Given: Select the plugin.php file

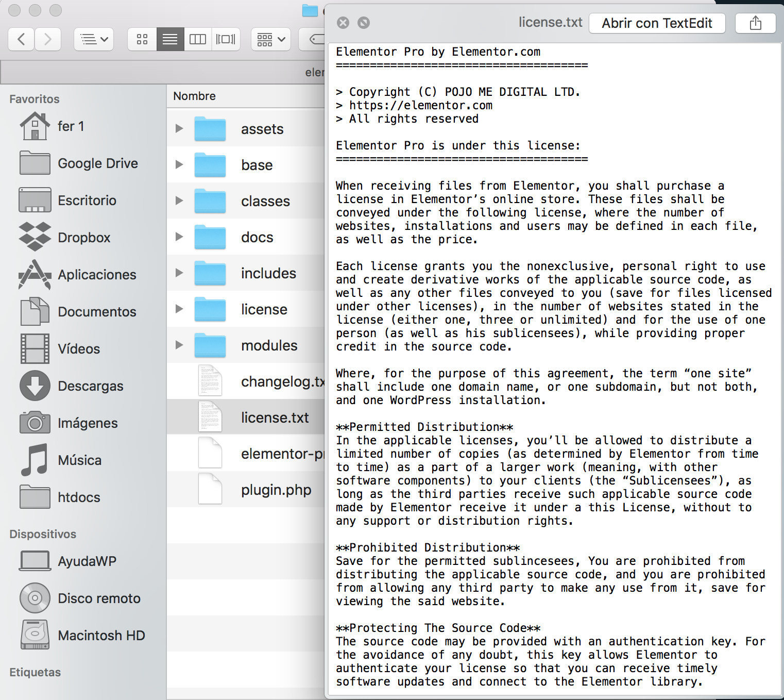Looking at the screenshot, I should pyautogui.click(x=276, y=490).
